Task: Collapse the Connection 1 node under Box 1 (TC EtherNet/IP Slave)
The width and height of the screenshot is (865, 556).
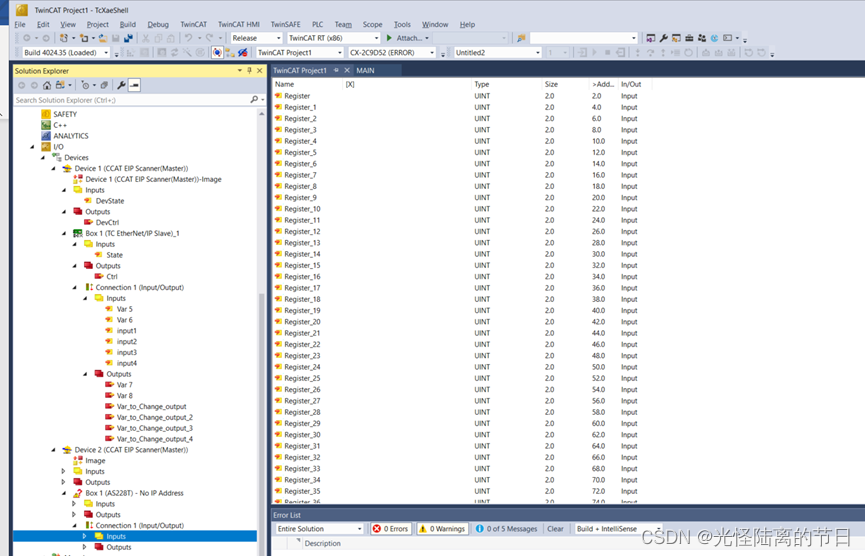Action: (x=74, y=287)
